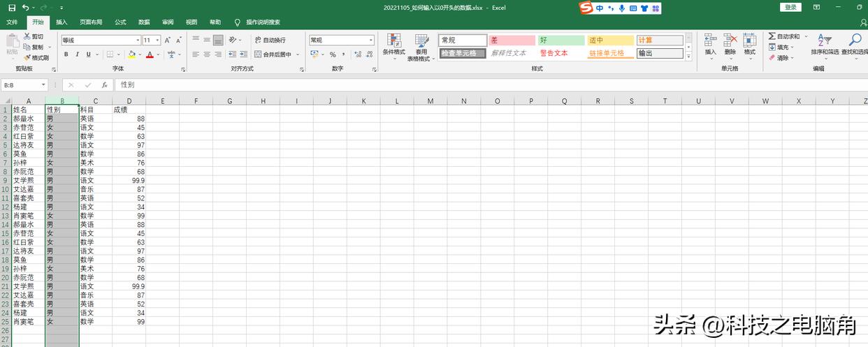
Task: Switch to the Insert (插入) tab
Action: [62, 22]
